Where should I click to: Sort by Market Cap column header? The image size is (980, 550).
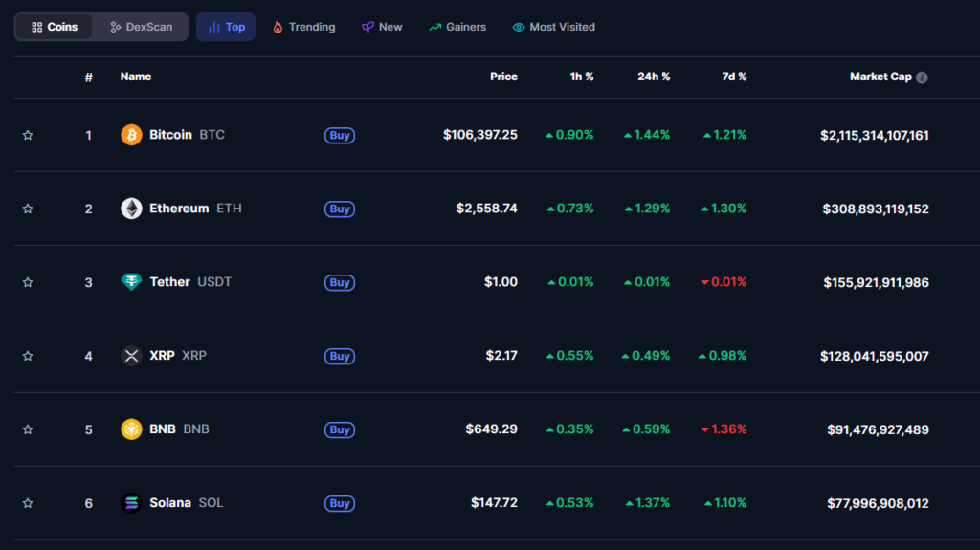[880, 77]
